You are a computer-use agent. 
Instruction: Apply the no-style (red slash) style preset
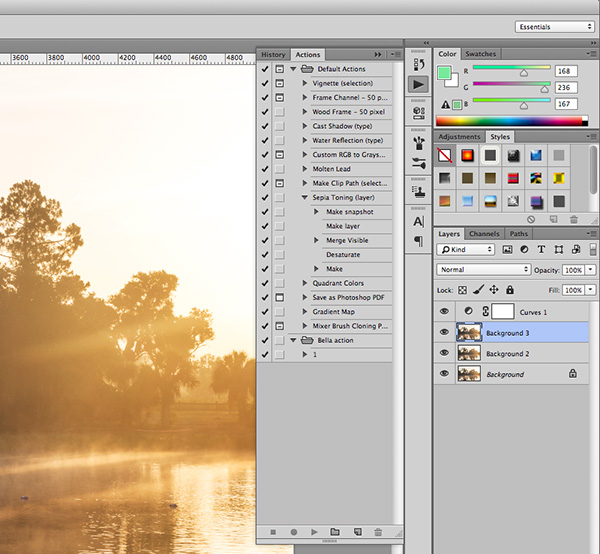444,155
